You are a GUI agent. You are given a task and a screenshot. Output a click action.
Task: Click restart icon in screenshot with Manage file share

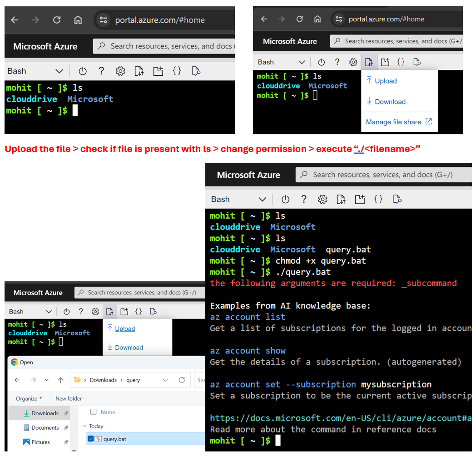[x=321, y=62]
